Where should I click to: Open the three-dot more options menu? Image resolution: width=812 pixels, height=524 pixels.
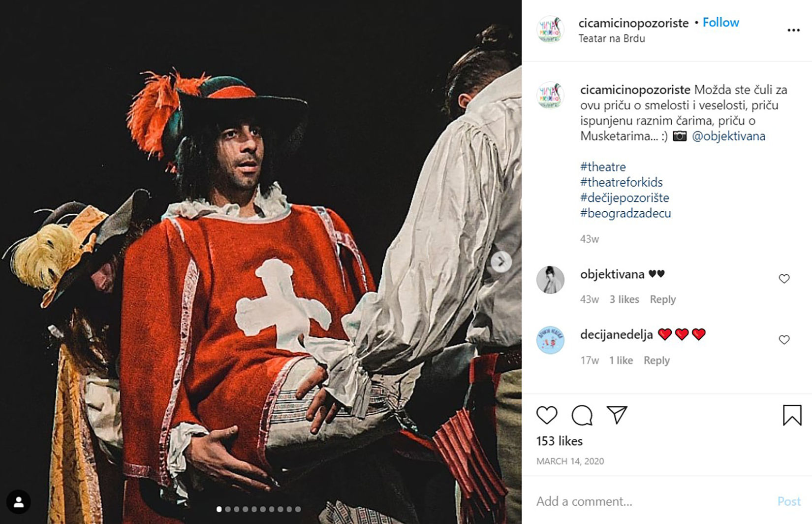pos(793,31)
